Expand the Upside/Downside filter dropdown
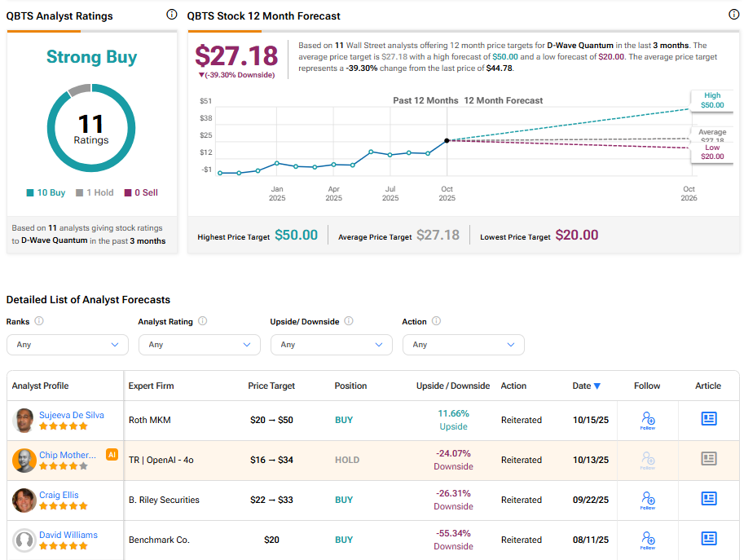The width and height of the screenshot is (744, 560). coord(332,345)
